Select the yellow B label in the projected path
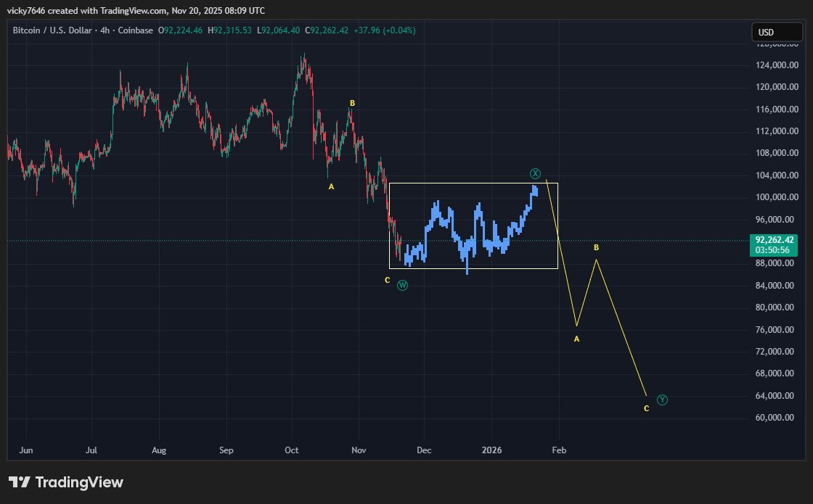 (597, 247)
